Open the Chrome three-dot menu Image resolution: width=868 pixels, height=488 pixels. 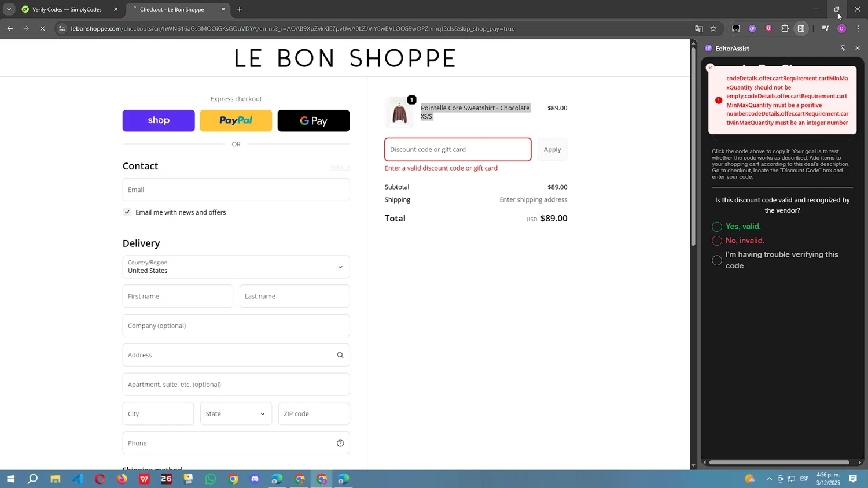pyautogui.click(x=858, y=28)
